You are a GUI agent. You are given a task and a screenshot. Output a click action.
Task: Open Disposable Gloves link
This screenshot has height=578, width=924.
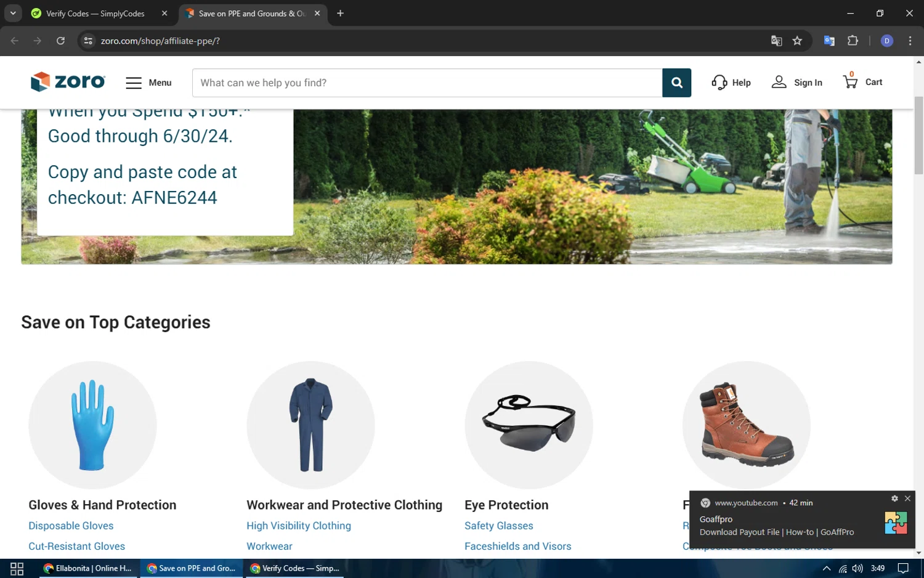71,526
